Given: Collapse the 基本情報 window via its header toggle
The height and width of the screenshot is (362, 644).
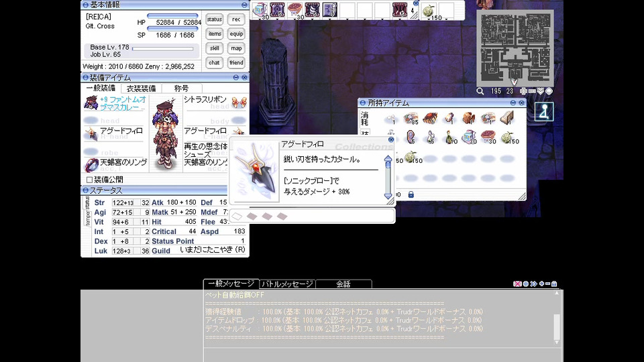Looking at the screenshot, I should tap(85, 5).
